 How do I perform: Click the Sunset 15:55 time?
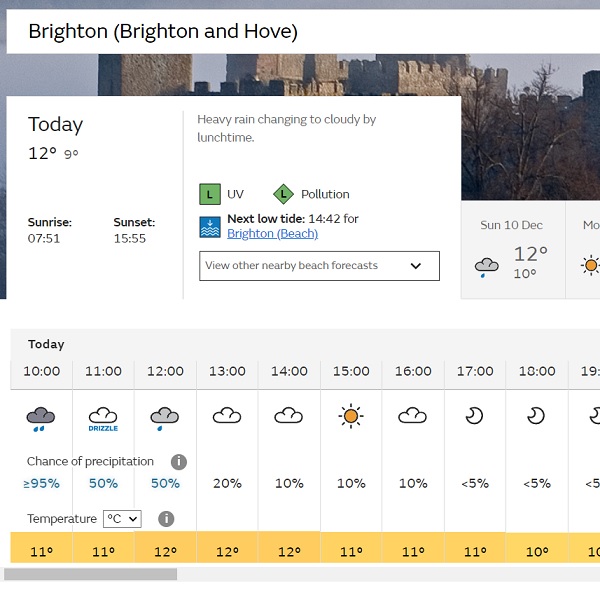coord(130,239)
